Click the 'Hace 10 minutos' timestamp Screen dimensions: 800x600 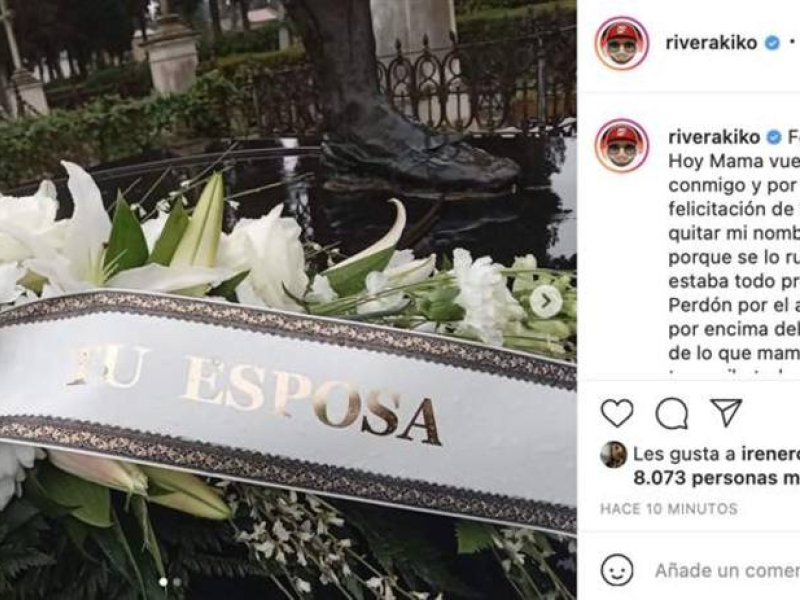pos(669,509)
